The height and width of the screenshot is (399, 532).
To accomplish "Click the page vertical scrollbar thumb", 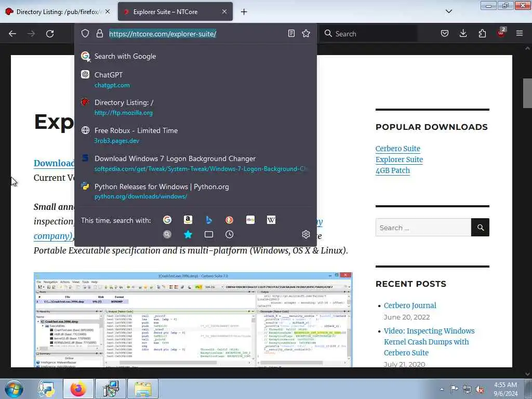I will point(527,93).
